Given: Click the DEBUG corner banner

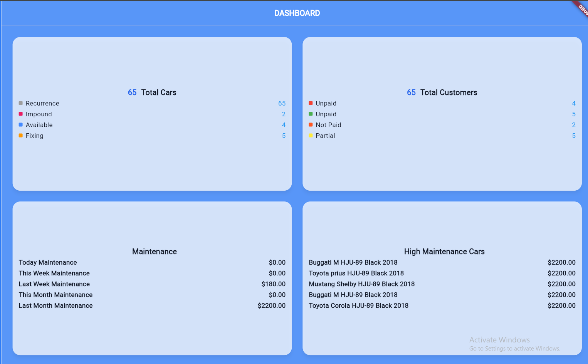Looking at the screenshot, I should (x=581, y=8).
